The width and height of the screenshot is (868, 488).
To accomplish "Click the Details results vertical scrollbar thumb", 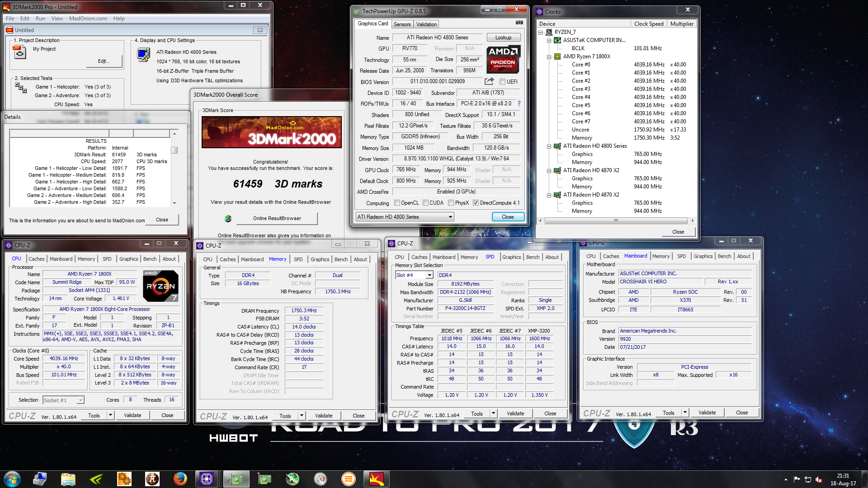I will click(174, 150).
